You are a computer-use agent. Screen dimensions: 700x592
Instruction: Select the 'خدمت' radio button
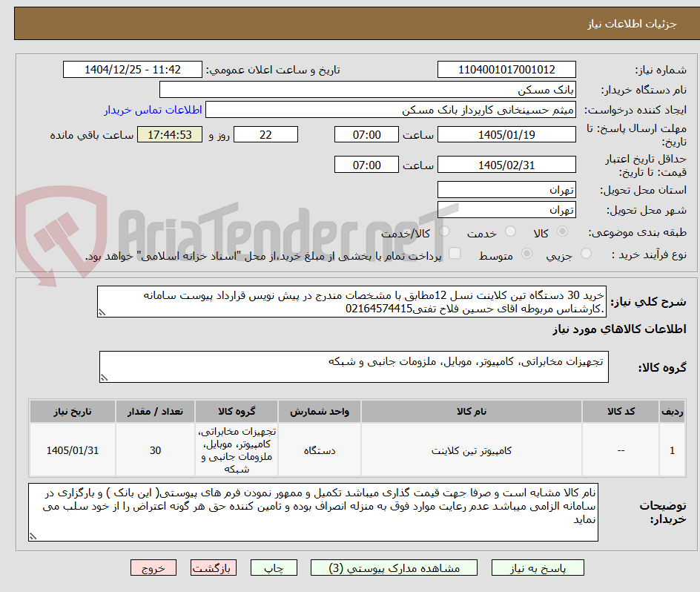(x=510, y=231)
